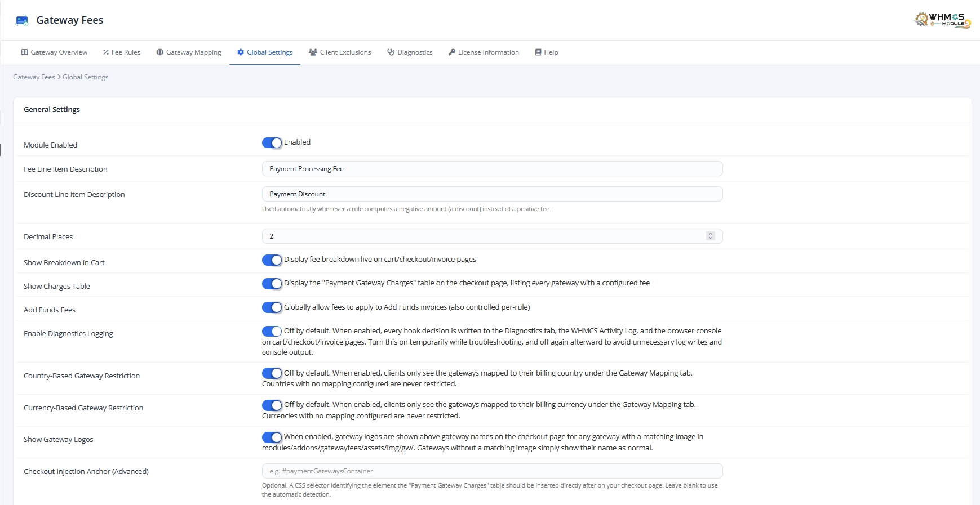980x505 pixels.
Task: Click the Decimal Places stepper arrows
Action: click(x=710, y=236)
